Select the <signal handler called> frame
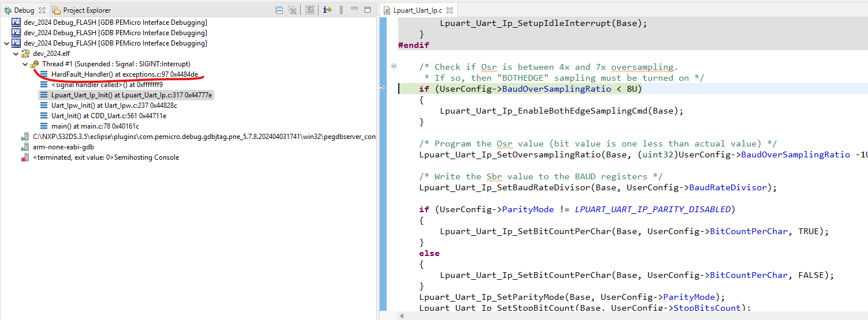The image size is (868, 320). point(107,85)
